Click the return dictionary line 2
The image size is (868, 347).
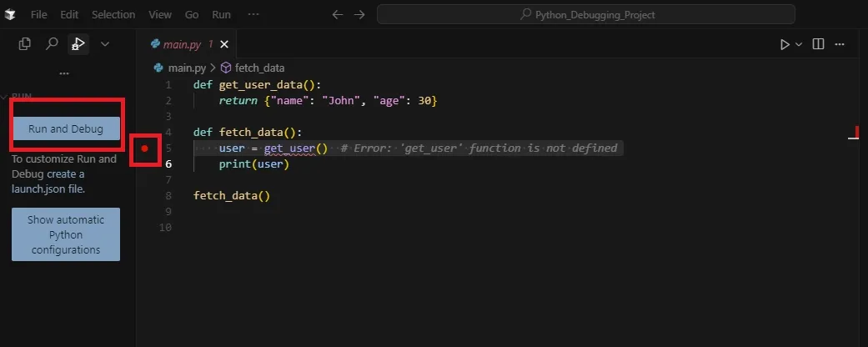tap(329, 101)
